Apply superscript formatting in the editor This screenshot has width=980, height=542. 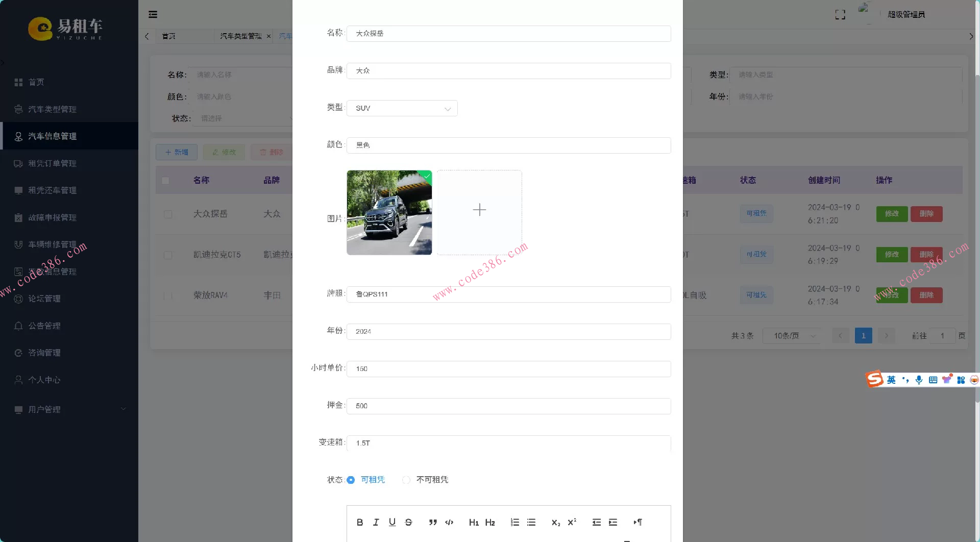pos(571,522)
